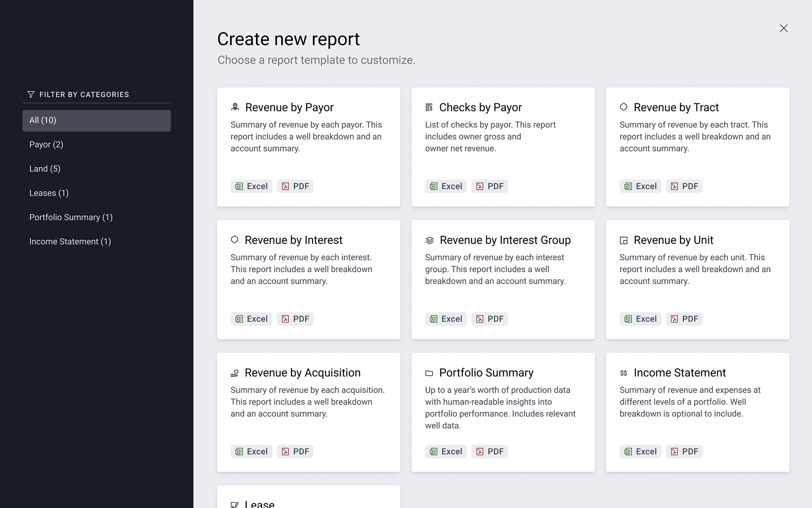The image size is (812, 508).
Task: Click the Revenue by Unit icon
Action: pyautogui.click(x=624, y=240)
